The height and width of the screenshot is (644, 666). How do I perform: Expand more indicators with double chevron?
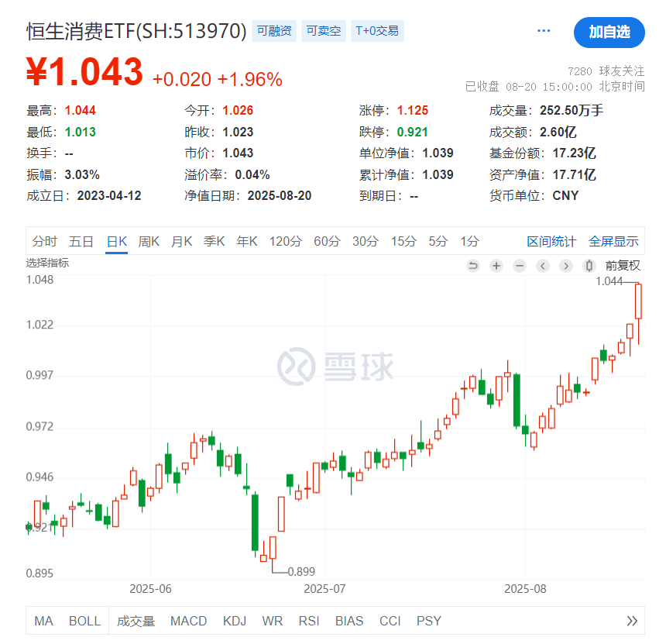pyautogui.click(x=632, y=621)
